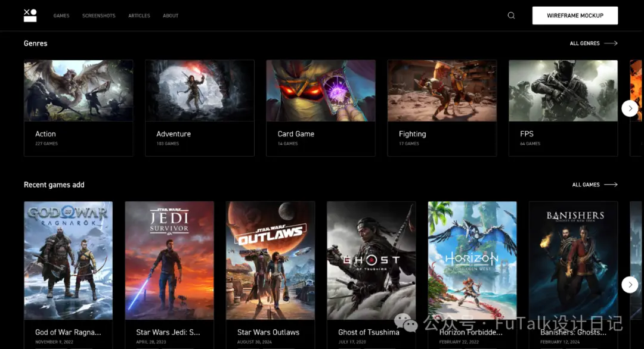Select the Banishers cover art
The height and width of the screenshot is (349, 644).
click(x=574, y=260)
